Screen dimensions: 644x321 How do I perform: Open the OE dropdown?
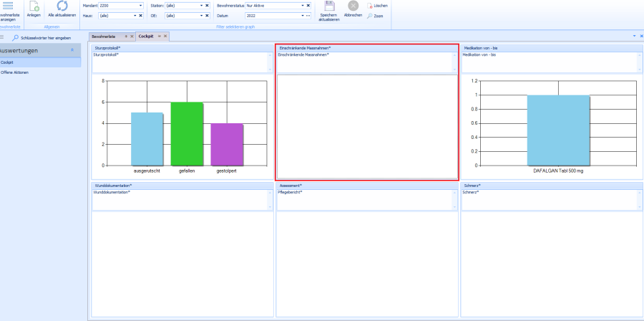(x=201, y=16)
